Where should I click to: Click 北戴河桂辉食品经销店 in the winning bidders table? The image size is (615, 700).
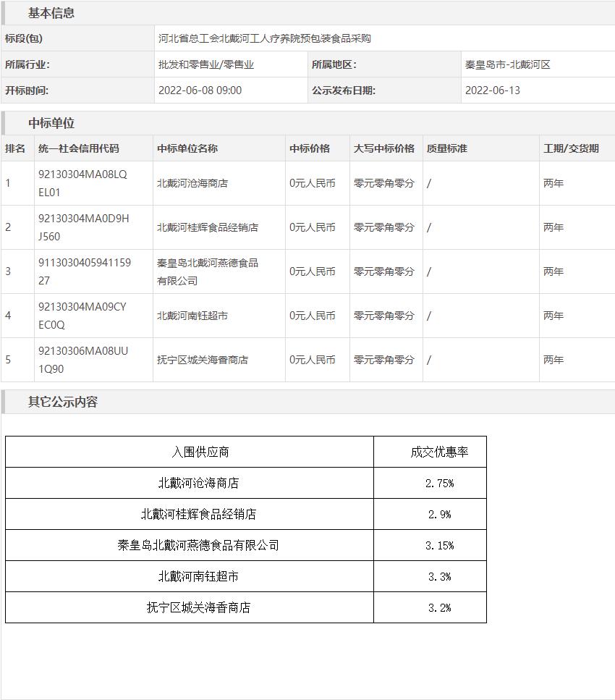pos(208,227)
